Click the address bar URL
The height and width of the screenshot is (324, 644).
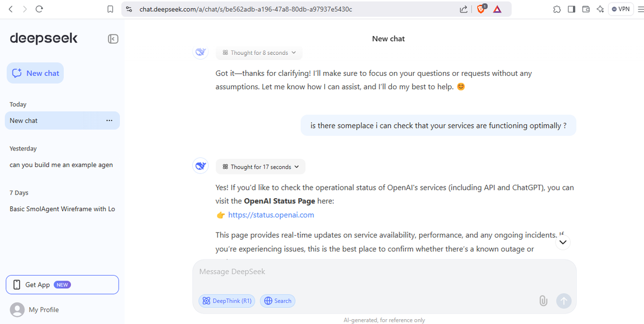click(245, 9)
